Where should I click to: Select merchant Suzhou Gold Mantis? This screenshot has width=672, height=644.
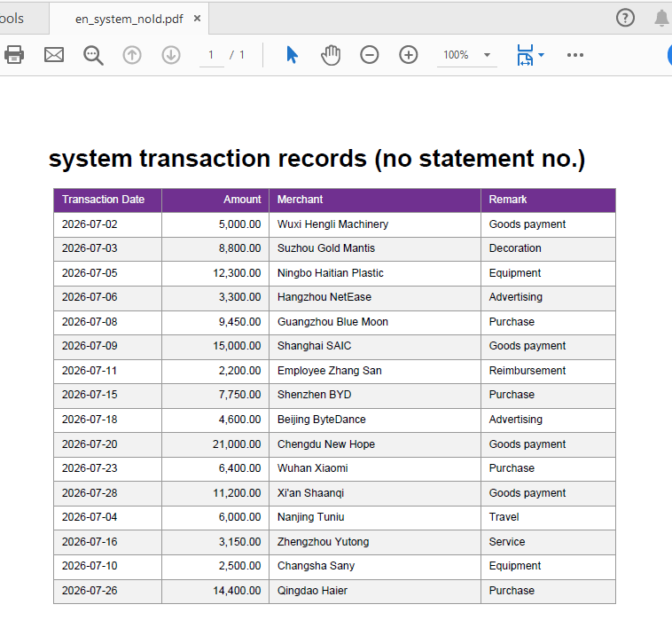326,248
